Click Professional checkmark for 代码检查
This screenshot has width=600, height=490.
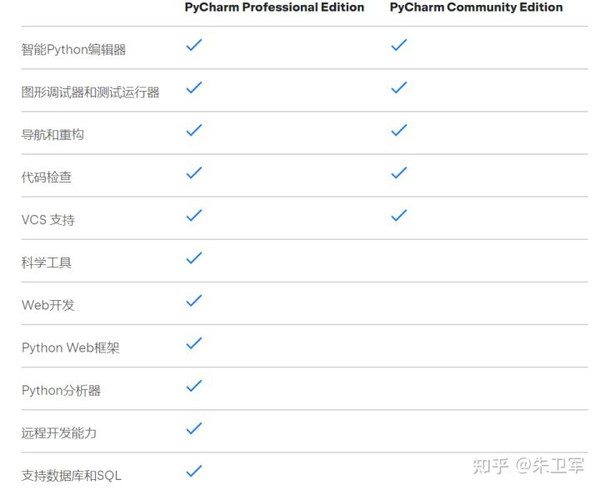[194, 173]
